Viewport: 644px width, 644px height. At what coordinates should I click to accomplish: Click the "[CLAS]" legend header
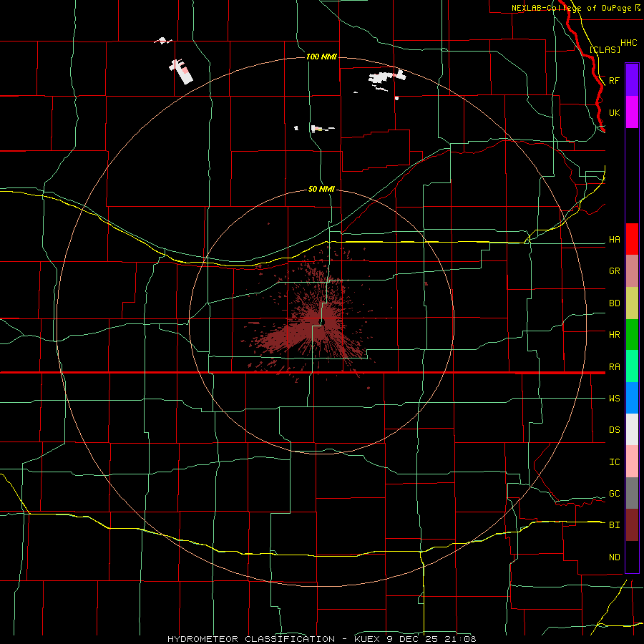point(605,49)
